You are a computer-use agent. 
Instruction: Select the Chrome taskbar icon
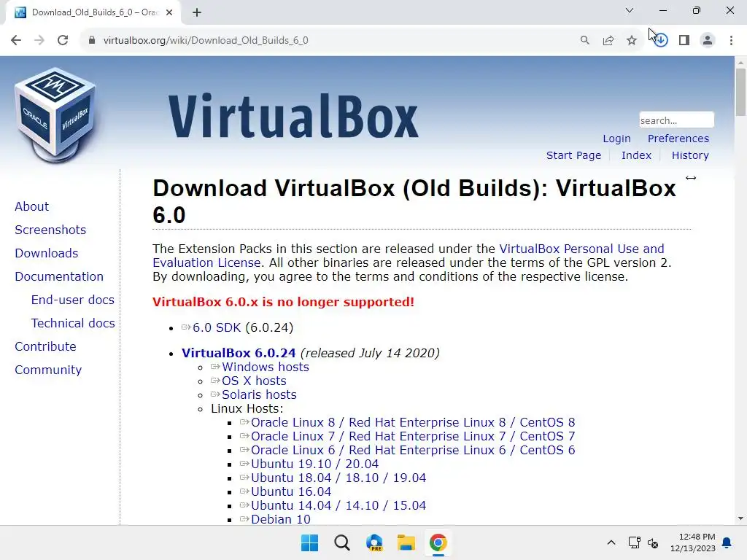438,542
